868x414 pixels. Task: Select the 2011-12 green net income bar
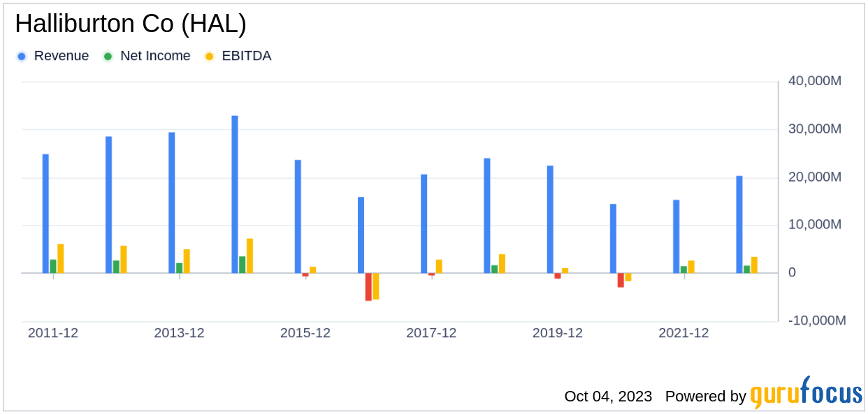(x=53, y=267)
